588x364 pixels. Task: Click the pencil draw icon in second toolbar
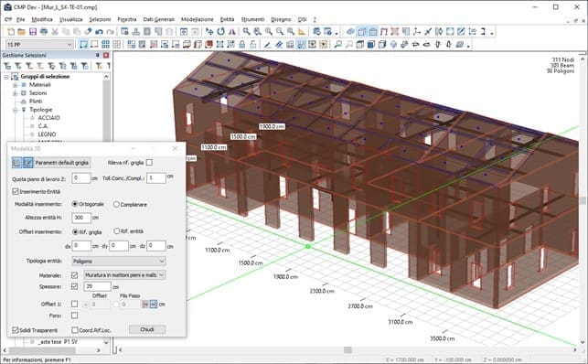(267, 45)
